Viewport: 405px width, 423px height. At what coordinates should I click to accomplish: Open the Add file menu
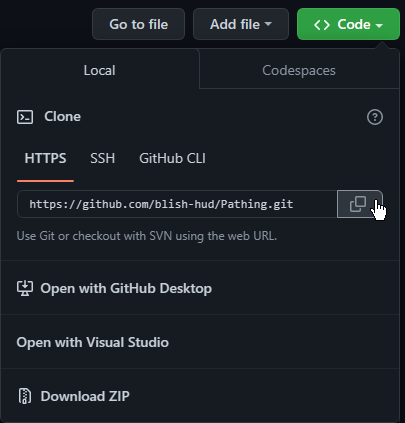click(x=241, y=24)
